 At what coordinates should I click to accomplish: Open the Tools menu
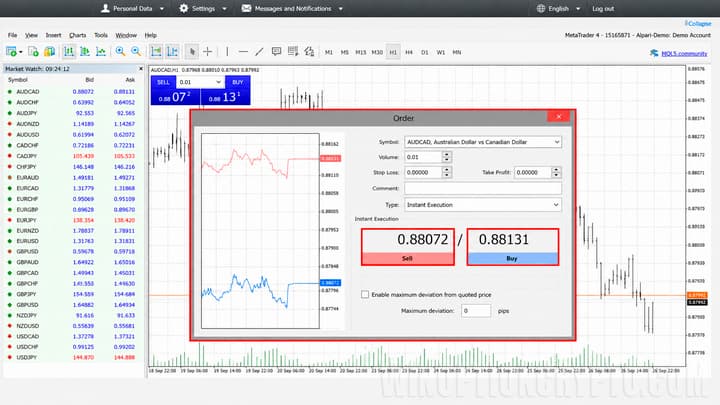click(x=101, y=35)
